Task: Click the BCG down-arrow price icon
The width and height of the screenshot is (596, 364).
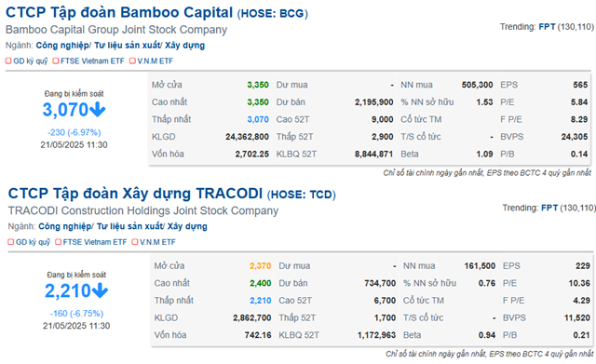Action: coord(98,110)
